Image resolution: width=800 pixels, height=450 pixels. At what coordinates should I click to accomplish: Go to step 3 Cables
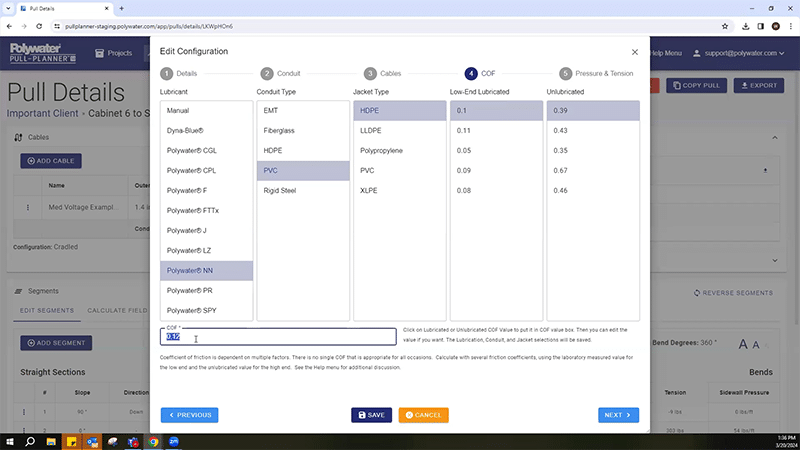tap(382, 73)
